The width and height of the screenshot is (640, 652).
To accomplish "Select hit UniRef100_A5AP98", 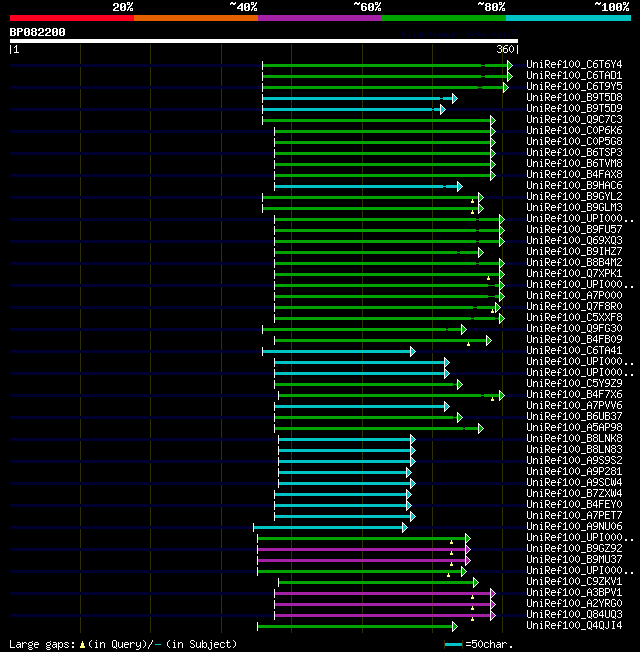I will pyautogui.click(x=574, y=427).
